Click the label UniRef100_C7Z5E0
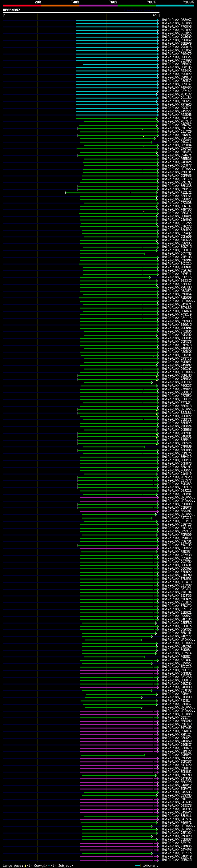This screenshot has height=868, width=197. [177, 396]
